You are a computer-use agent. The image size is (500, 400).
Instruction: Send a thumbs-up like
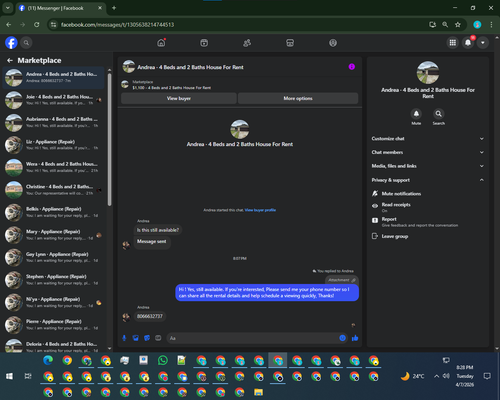(355, 338)
